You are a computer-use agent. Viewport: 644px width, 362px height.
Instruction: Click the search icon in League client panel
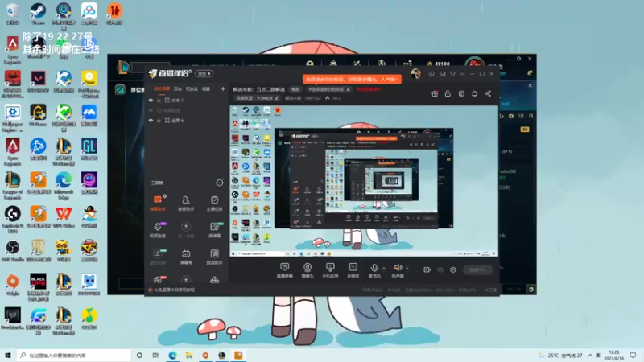coord(531,116)
